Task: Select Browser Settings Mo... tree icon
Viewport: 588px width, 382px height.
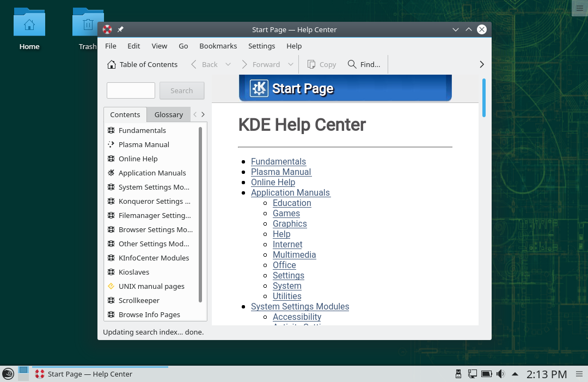Action: [x=111, y=229]
